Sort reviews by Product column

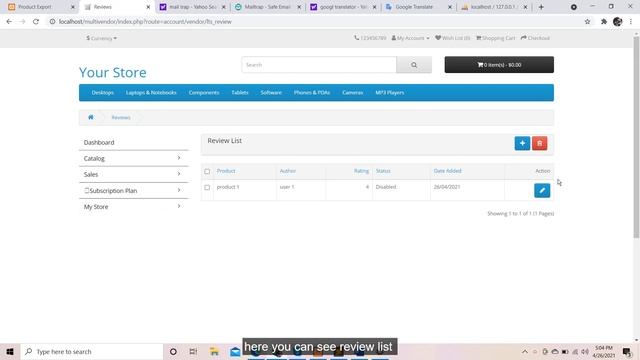(226, 171)
